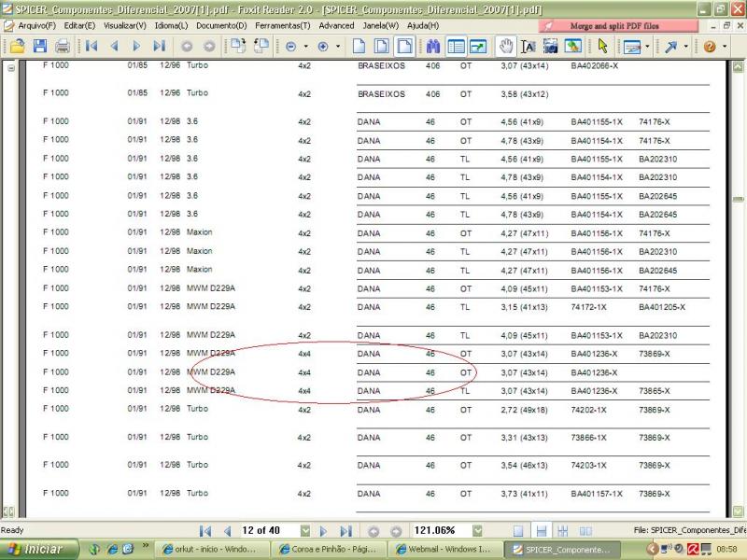747x560 pixels.
Task: Click the part number BA402066-X
Action: [594, 65]
